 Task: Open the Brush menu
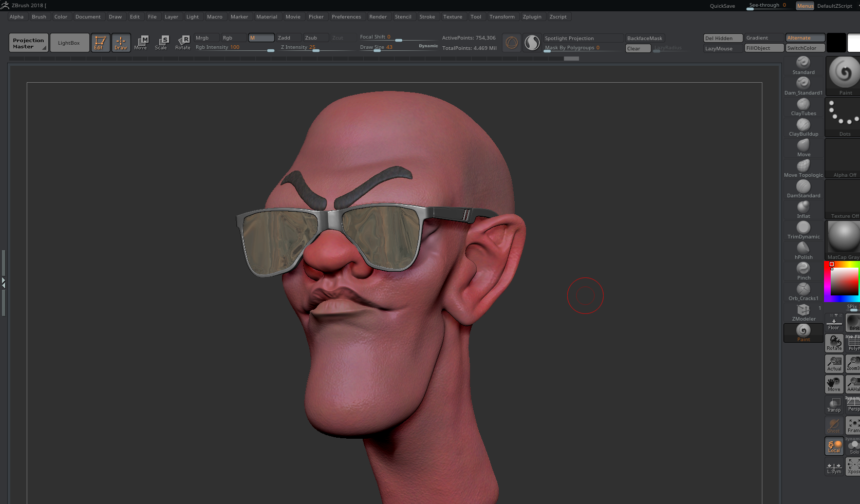click(39, 17)
